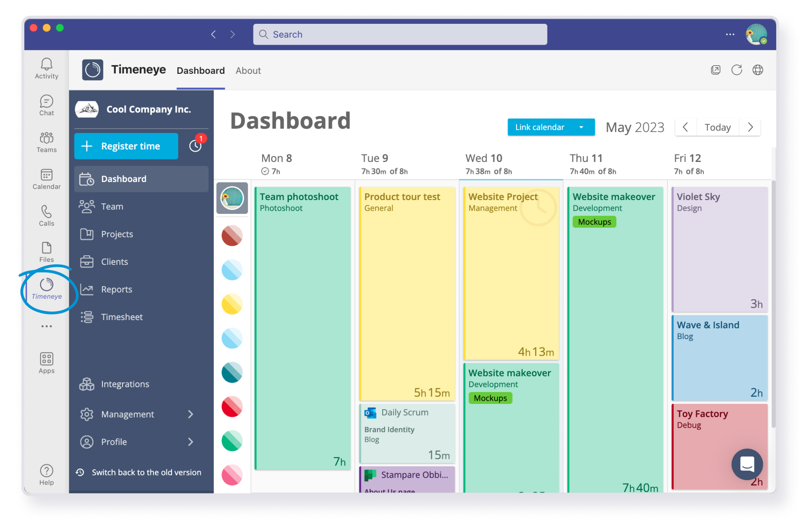Image resolution: width=812 pixels, height=532 pixels.
Task: Open Clients in the sidebar
Action: pyautogui.click(x=141, y=262)
